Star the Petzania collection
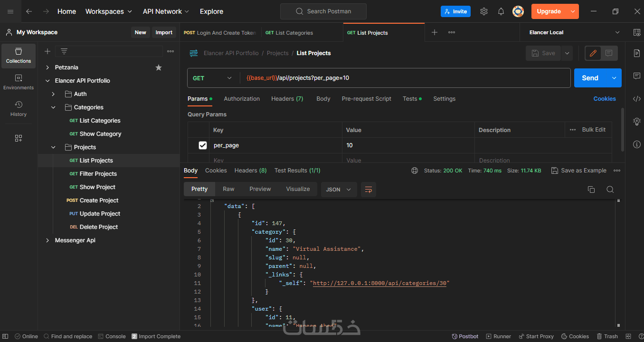This screenshot has height=342, width=644. (159, 67)
